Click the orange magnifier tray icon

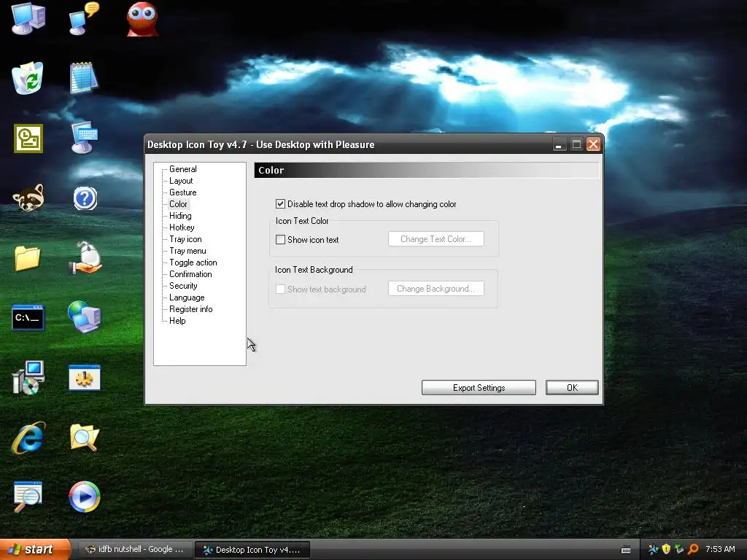click(693, 549)
